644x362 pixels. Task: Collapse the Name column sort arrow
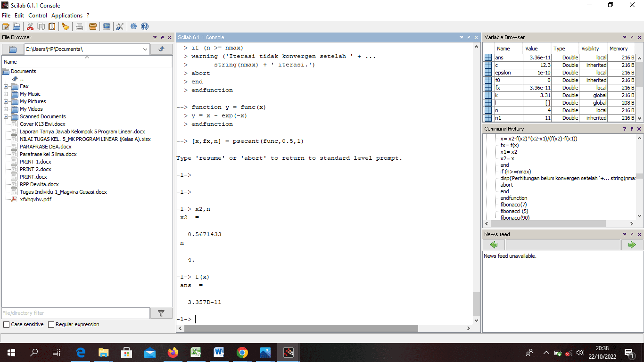[x=87, y=58]
